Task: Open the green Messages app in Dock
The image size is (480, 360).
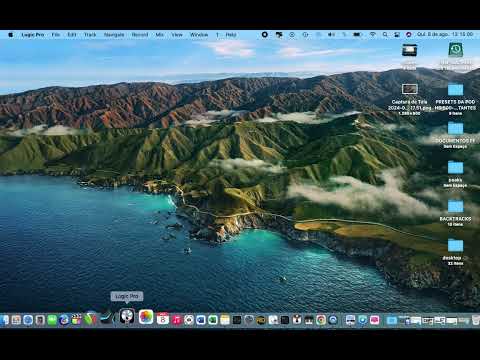Action: coord(52,320)
